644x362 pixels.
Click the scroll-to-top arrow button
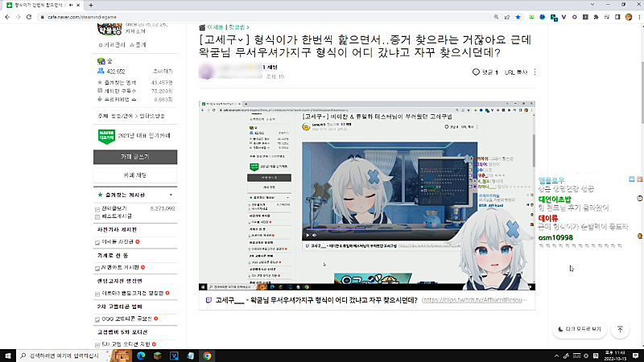click(x=620, y=329)
